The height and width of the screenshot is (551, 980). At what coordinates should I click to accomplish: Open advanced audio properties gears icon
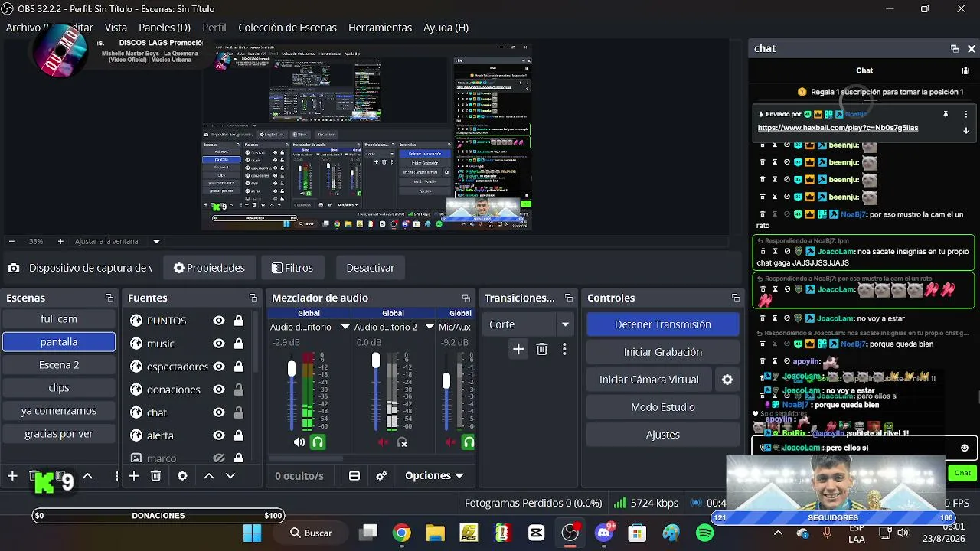(x=381, y=476)
